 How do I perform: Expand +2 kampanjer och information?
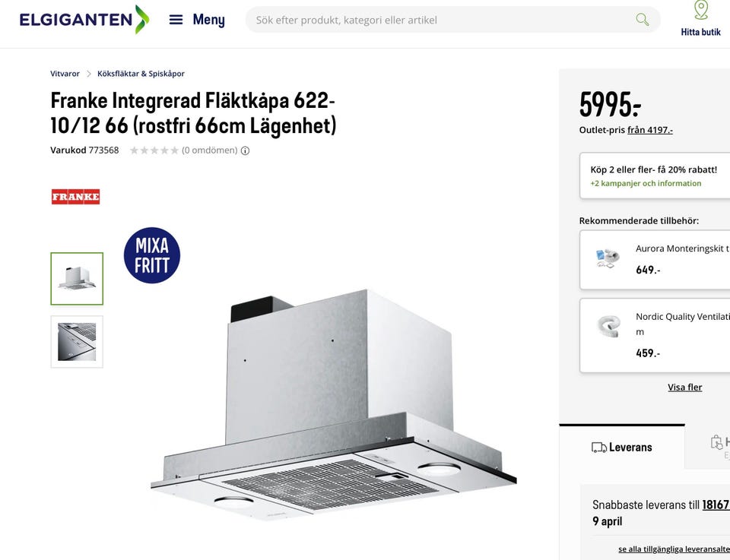[646, 183]
